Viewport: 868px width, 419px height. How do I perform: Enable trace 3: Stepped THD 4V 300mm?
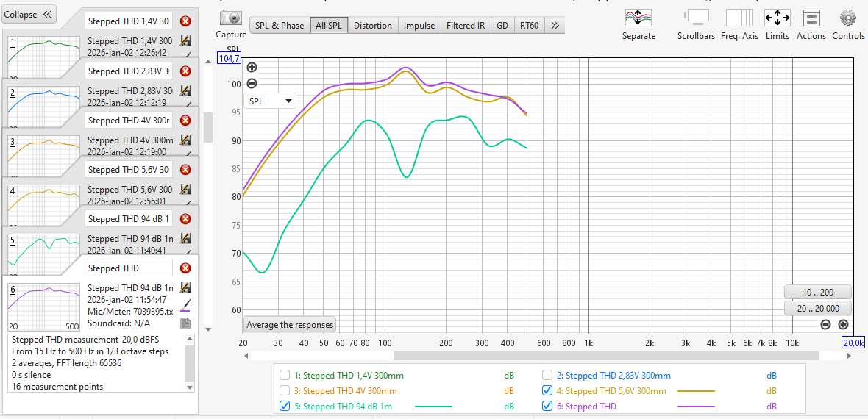[x=285, y=390]
